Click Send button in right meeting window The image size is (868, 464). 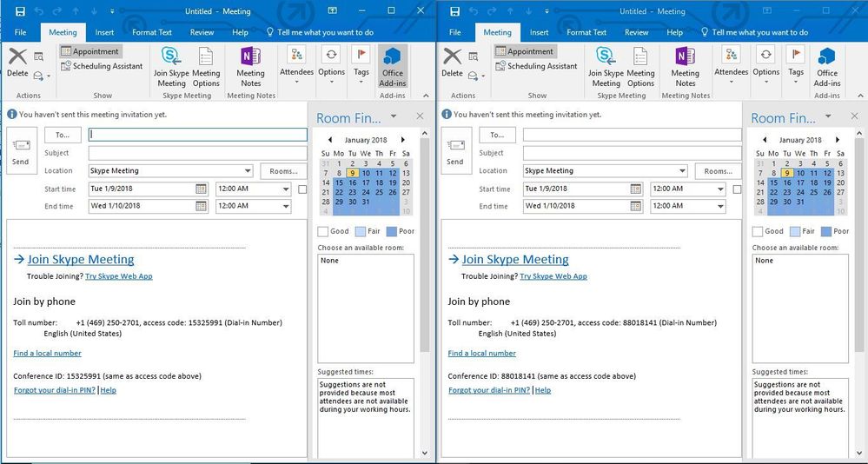tap(455, 150)
